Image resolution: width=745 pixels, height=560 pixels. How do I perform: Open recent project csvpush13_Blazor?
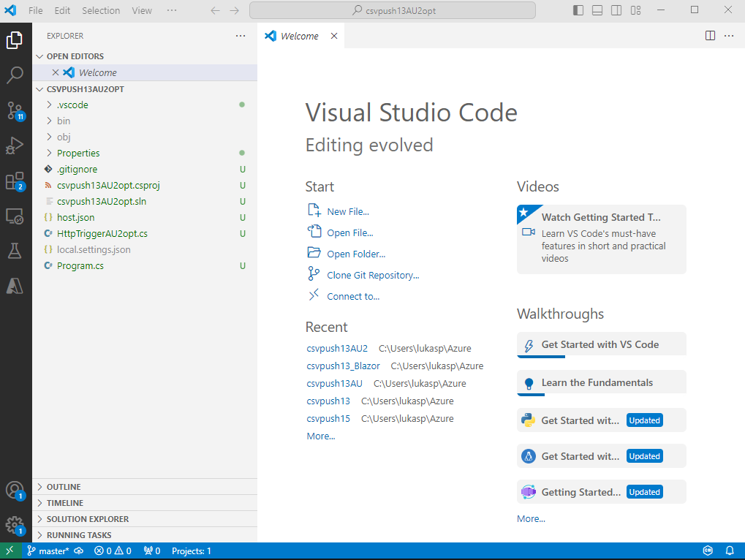pos(343,366)
